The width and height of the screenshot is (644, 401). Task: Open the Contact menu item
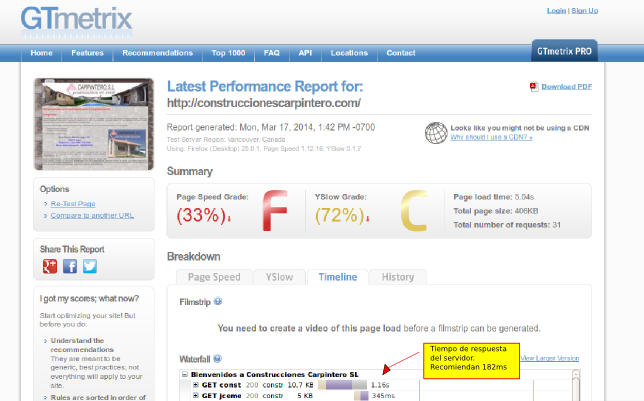[401, 53]
